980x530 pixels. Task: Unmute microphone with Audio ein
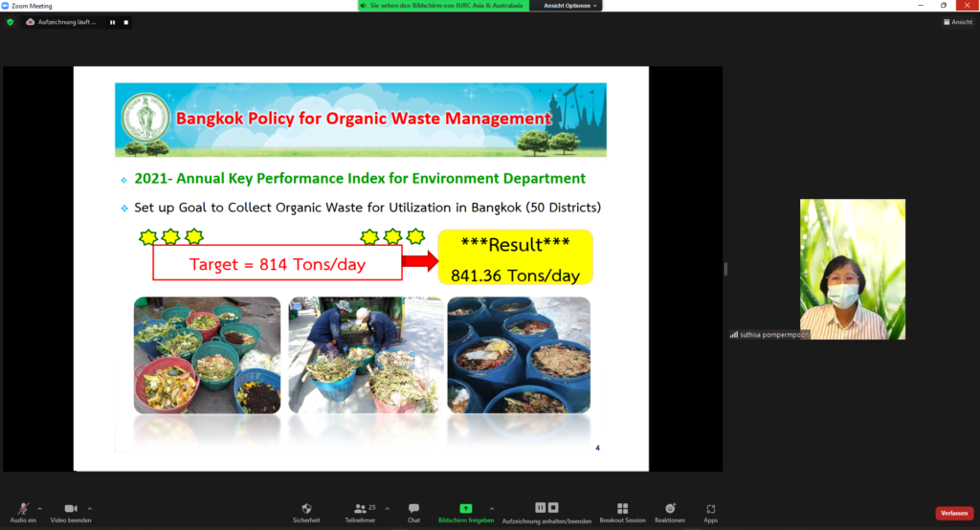[x=24, y=511]
